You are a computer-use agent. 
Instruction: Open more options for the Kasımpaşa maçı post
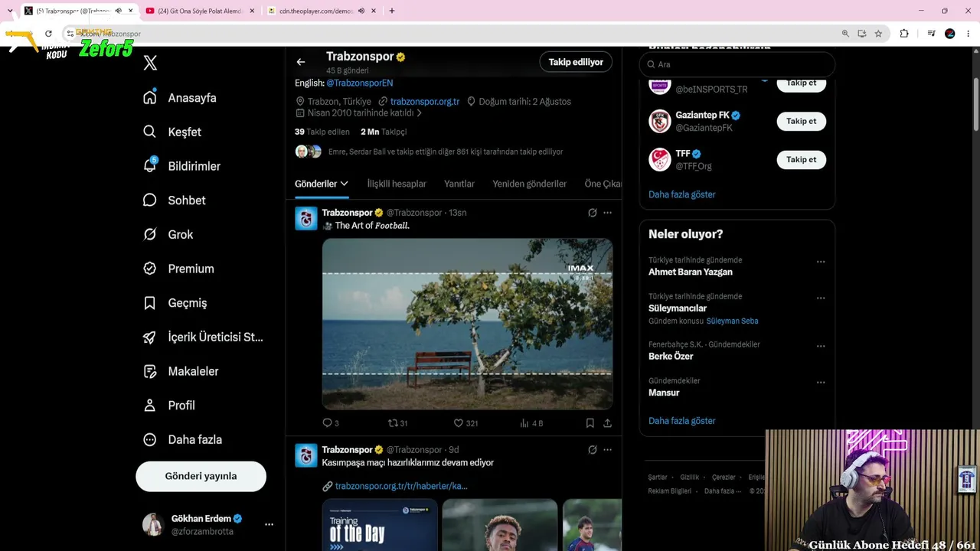click(607, 450)
